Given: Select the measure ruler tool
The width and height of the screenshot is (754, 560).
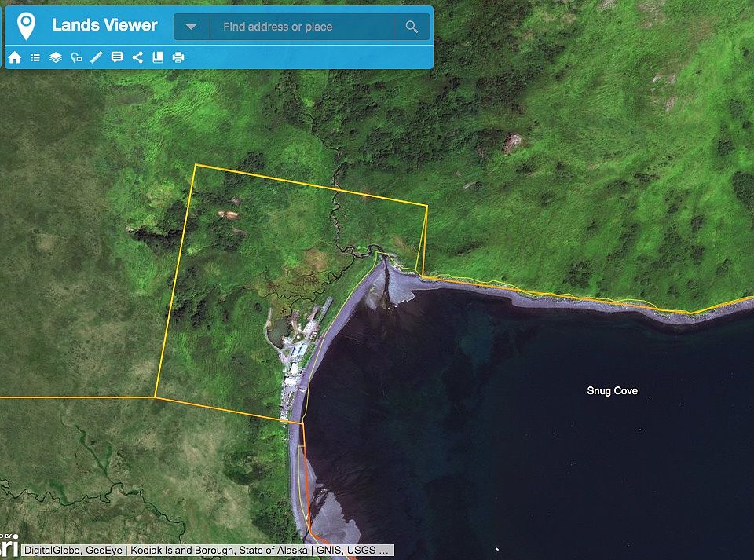Looking at the screenshot, I should point(97,57).
